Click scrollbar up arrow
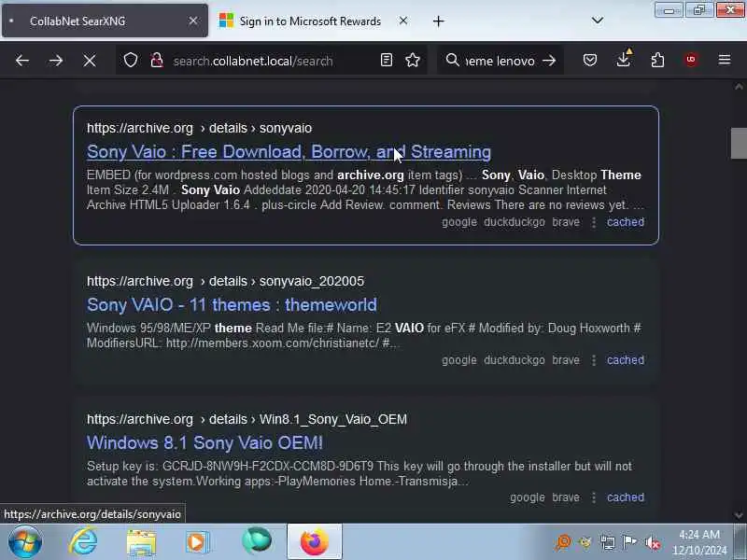Viewport: 747px width, 560px height. click(739, 87)
